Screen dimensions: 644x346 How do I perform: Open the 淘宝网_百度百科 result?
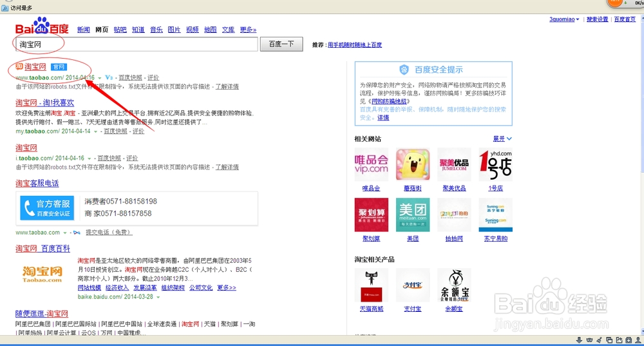(43, 249)
